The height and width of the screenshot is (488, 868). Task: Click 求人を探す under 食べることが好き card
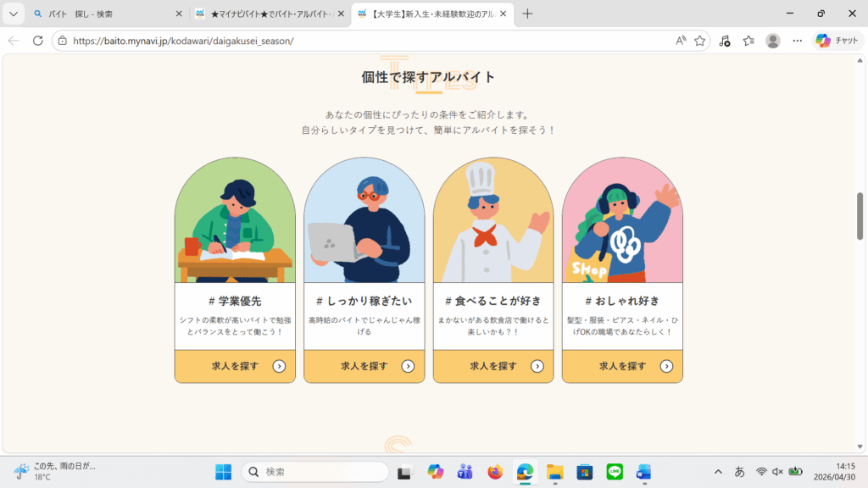[493, 366]
